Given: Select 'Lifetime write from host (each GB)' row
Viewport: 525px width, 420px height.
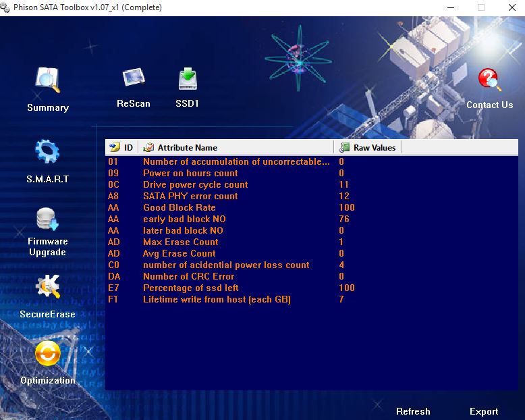Looking at the screenshot, I should coord(311,299).
